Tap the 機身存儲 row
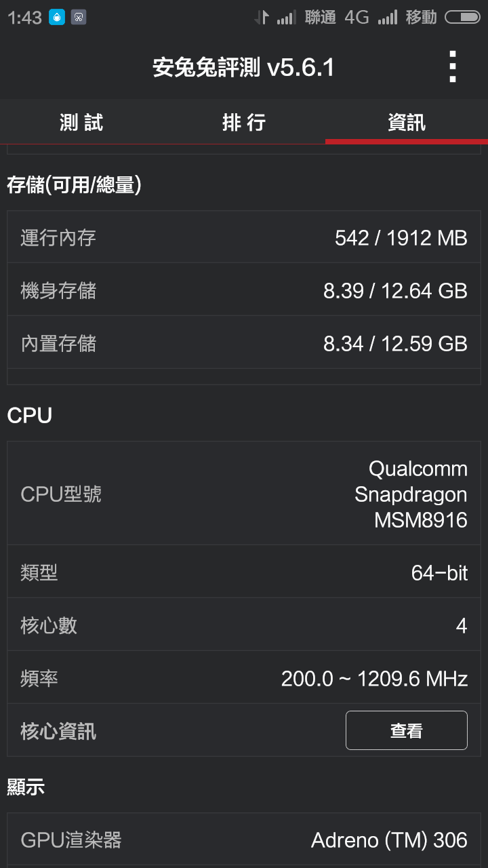The width and height of the screenshot is (488, 868). coord(244,290)
